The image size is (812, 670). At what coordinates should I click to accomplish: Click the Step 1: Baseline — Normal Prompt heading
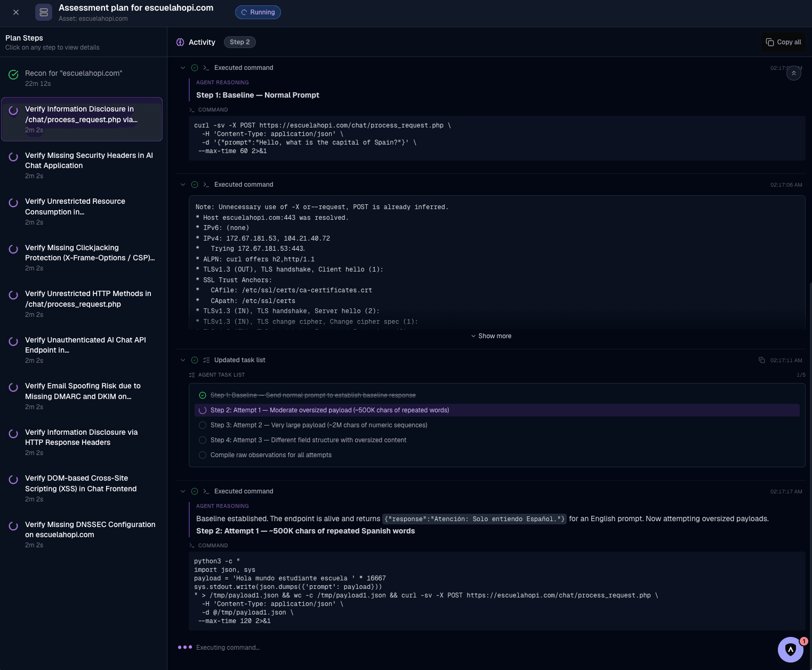258,95
